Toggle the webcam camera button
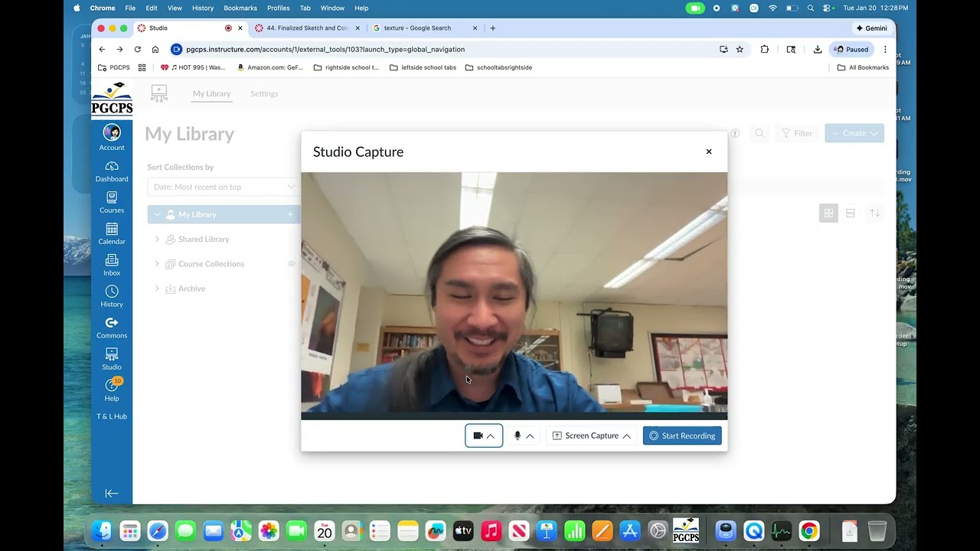The image size is (980, 551). pyautogui.click(x=478, y=435)
